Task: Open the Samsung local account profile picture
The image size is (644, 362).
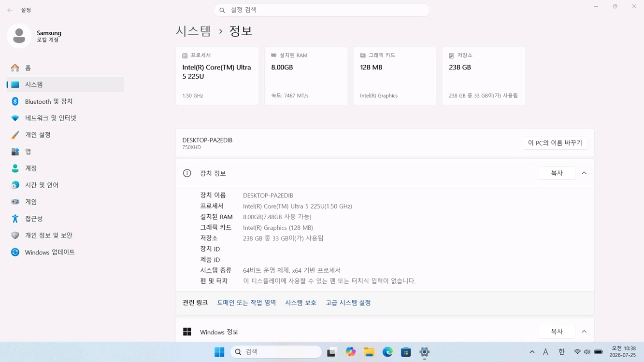Action: [19, 36]
